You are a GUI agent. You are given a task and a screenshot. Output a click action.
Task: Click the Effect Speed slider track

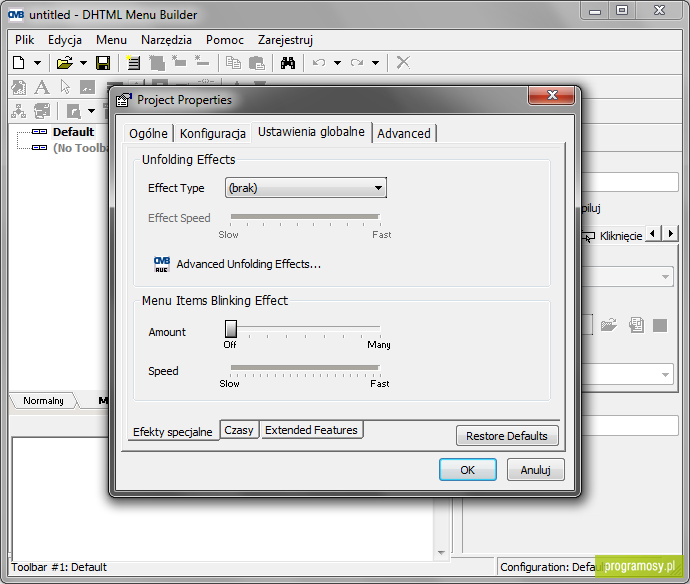pyautogui.click(x=305, y=217)
